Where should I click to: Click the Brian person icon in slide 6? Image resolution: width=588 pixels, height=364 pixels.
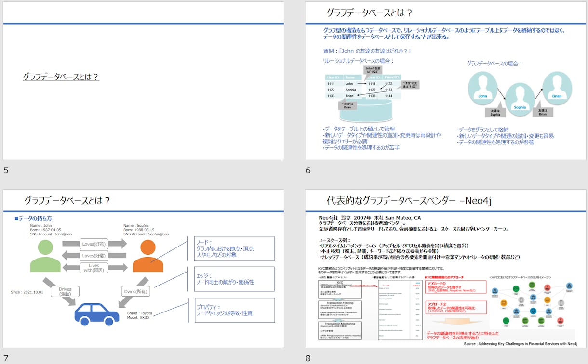point(557,89)
